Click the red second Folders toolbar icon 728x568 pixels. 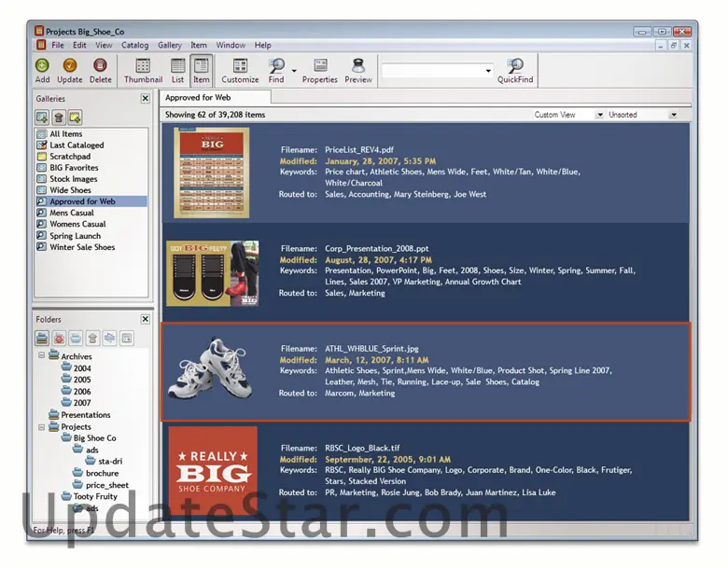point(59,338)
